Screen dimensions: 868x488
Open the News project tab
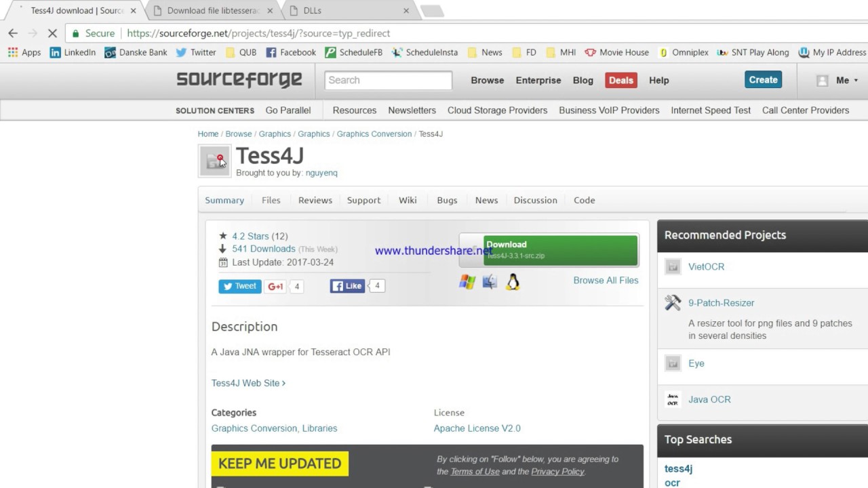click(x=486, y=200)
